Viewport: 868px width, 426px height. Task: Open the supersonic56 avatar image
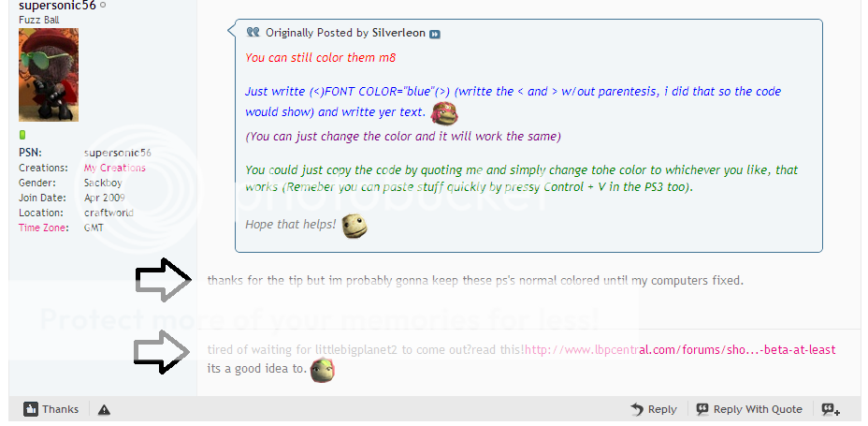click(x=49, y=75)
